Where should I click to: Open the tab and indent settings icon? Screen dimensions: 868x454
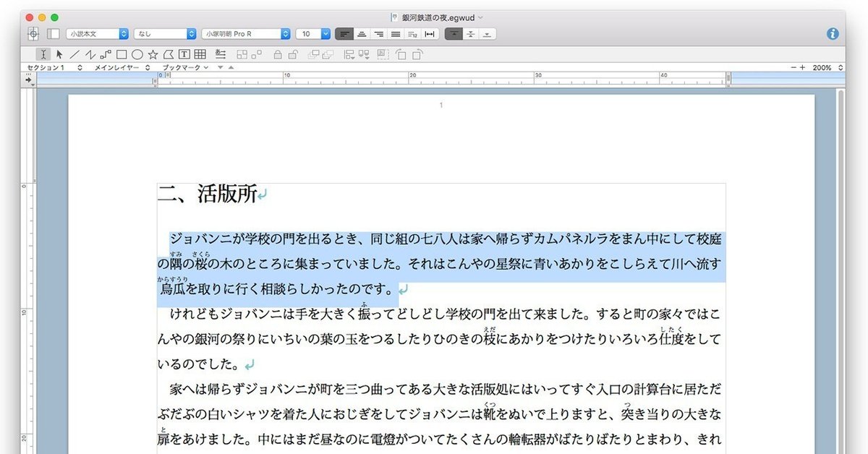coord(221,53)
